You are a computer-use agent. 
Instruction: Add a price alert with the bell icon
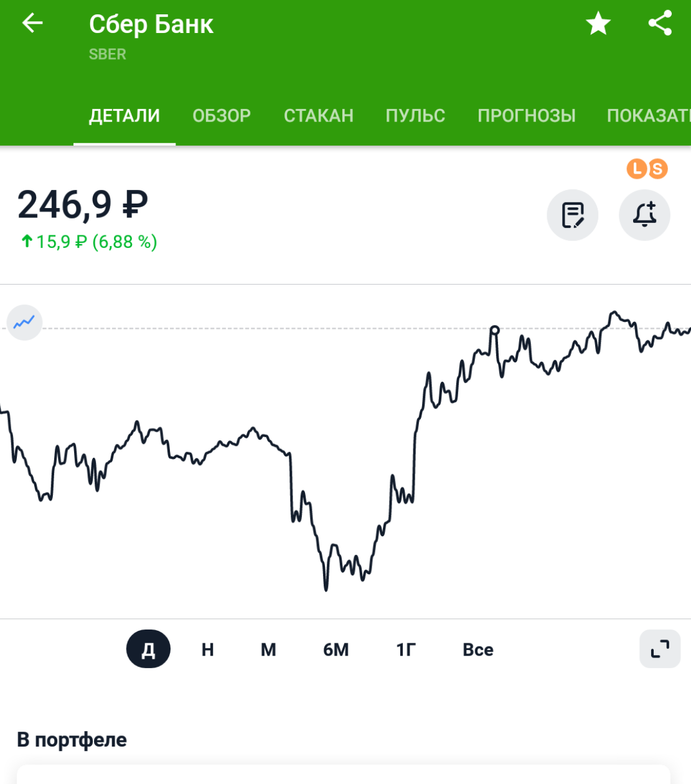click(644, 215)
